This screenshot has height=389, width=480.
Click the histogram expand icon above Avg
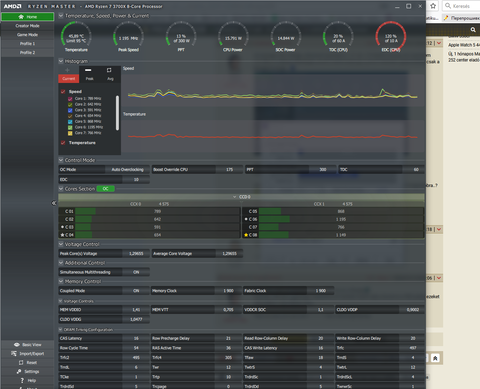click(109, 70)
